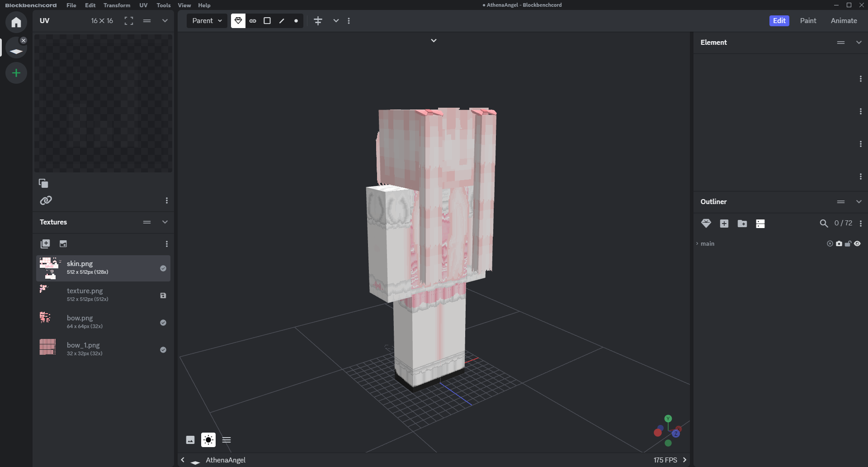
Task: Expand the main group in Outliner
Action: pyautogui.click(x=697, y=243)
